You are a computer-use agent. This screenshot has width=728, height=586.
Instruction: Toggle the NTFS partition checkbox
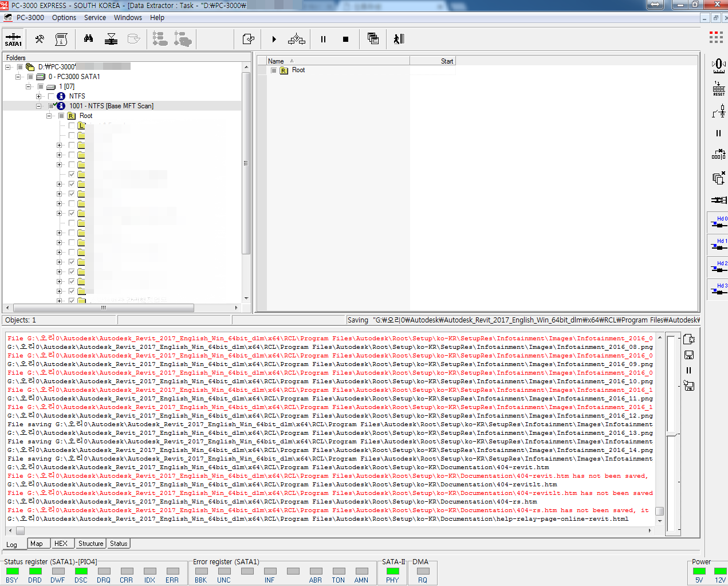pyautogui.click(x=52, y=96)
